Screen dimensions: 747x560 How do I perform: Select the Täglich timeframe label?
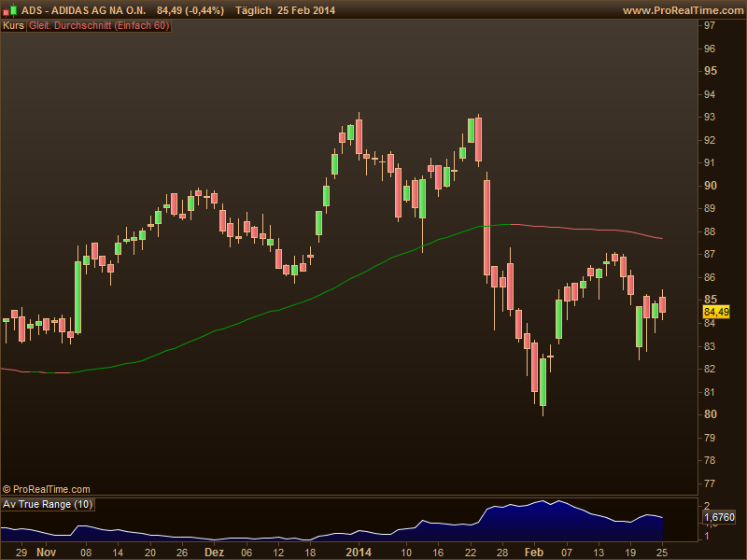point(253,10)
